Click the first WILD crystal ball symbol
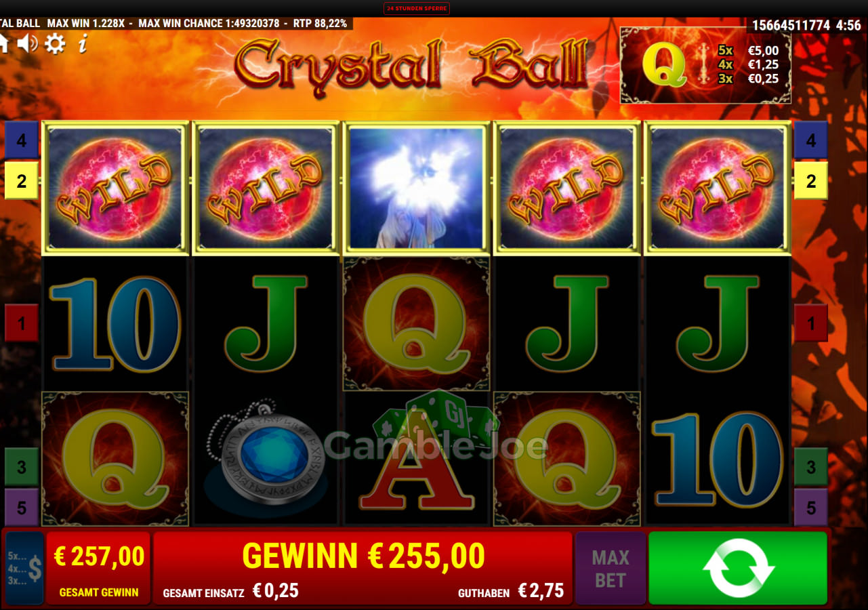The width and height of the screenshot is (868, 610). click(115, 188)
